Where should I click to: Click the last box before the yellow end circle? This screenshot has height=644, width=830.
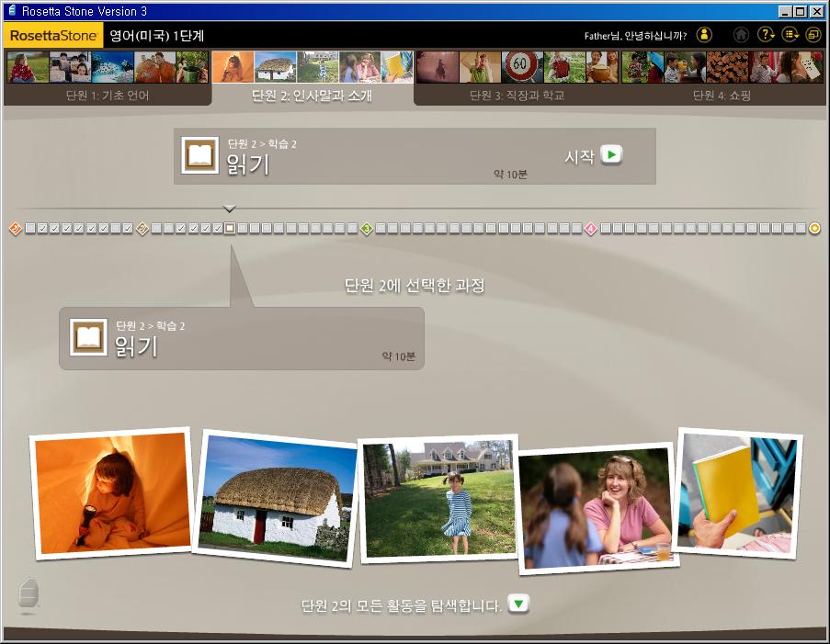pyautogui.click(x=802, y=228)
